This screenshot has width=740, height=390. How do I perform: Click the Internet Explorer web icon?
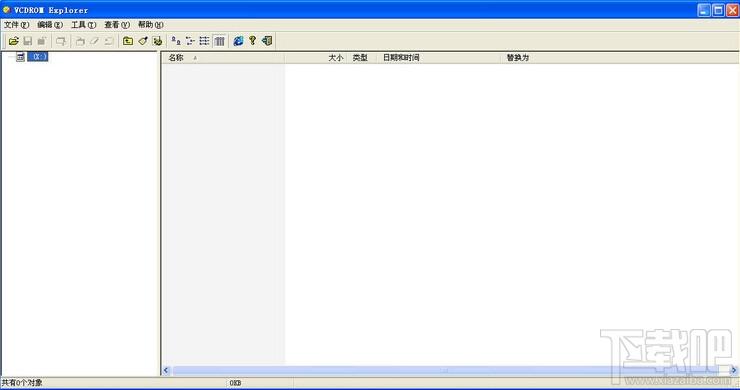pos(238,41)
